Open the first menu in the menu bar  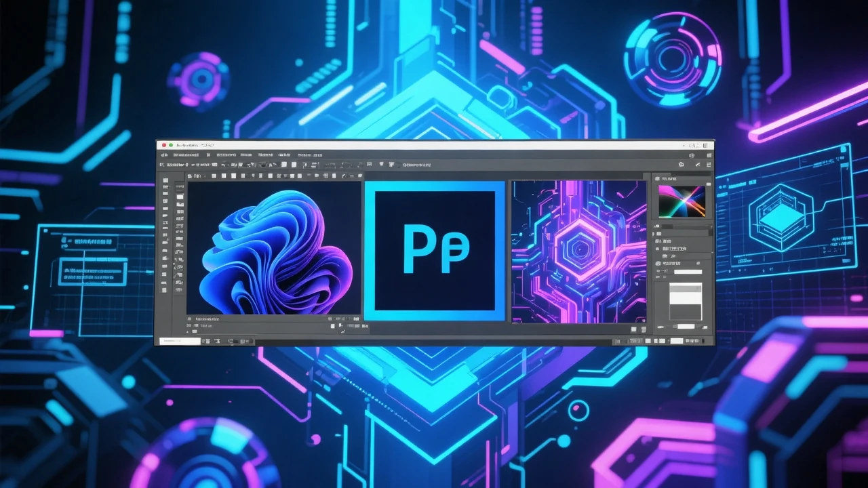pos(165,155)
